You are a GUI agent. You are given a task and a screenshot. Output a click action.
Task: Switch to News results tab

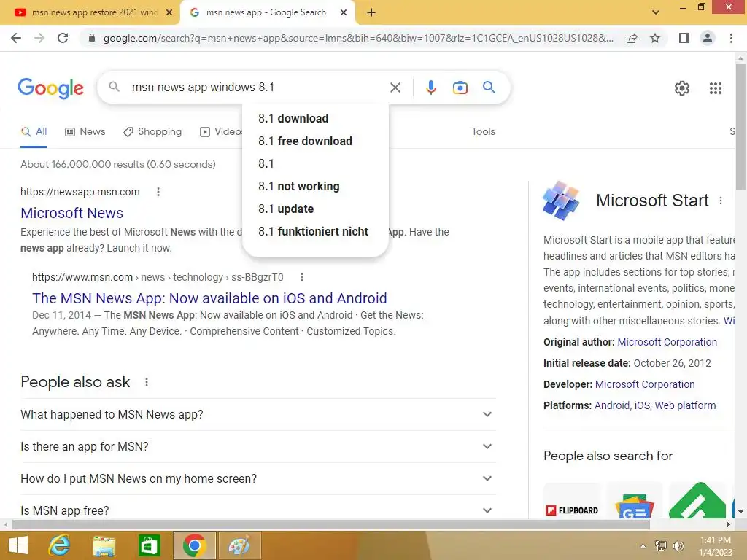click(x=85, y=132)
